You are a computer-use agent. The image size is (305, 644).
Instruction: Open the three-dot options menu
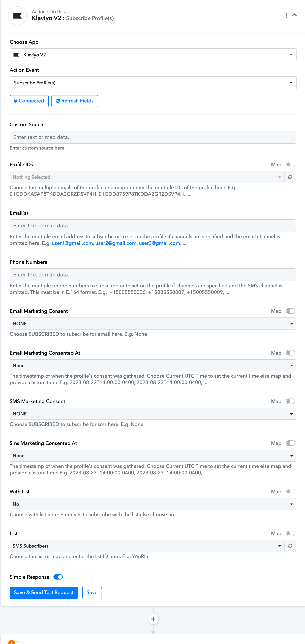click(286, 16)
